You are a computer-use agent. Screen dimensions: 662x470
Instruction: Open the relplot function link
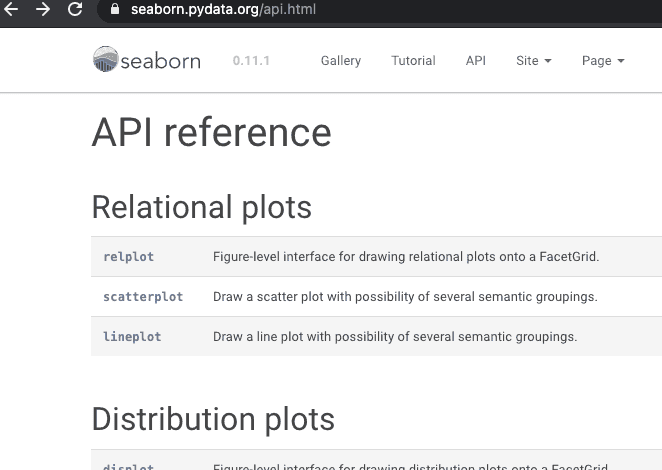click(129, 257)
